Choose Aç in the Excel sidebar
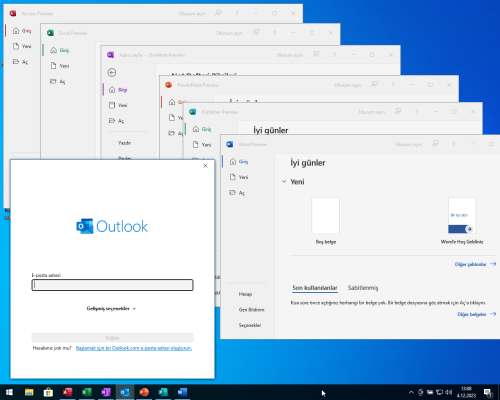 point(58,81)
